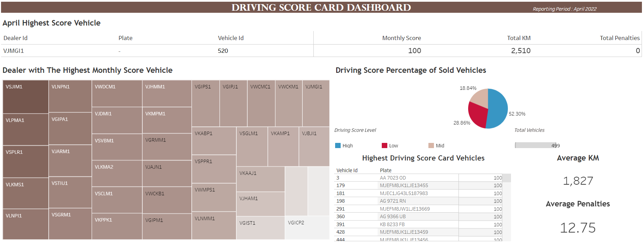This screenshot has height=243, width=644.
Task: Select vehicle row with plate AG 9366 UB
Action: tap(393, 216)
